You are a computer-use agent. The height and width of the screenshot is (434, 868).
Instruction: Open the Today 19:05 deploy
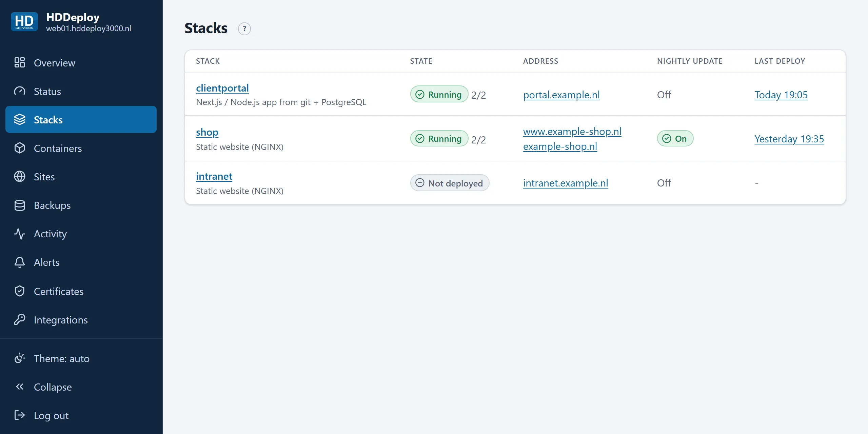point(781,95)
